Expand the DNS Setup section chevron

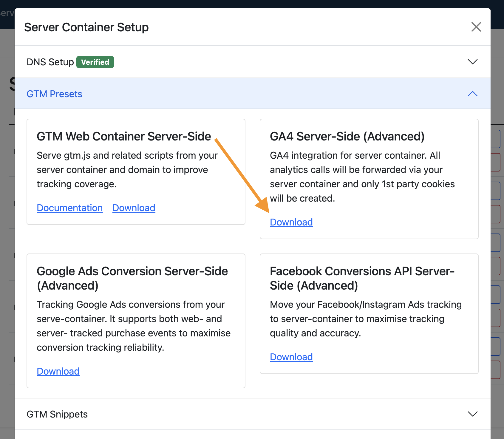(x=472, y=62)
